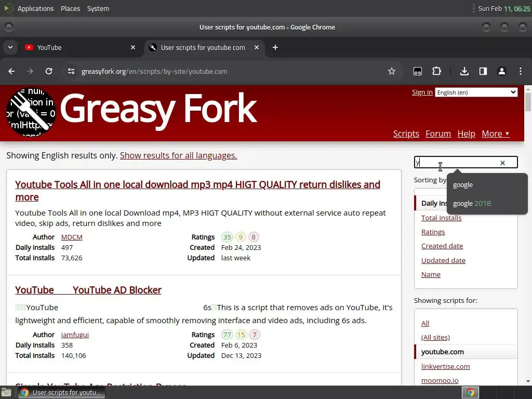Open the Forum link in the site header
The height and width of the screenshot is (399, 532).
click(x=438, y=134)
